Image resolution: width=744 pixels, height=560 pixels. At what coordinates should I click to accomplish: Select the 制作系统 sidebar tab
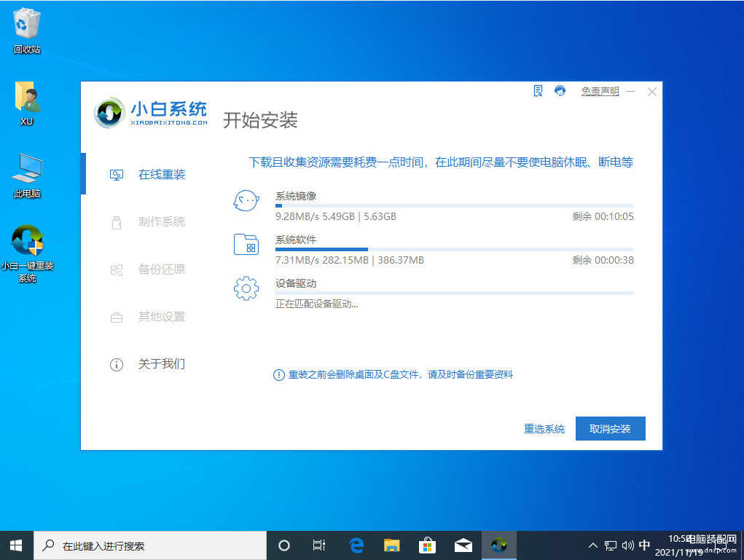pos(148,222)
